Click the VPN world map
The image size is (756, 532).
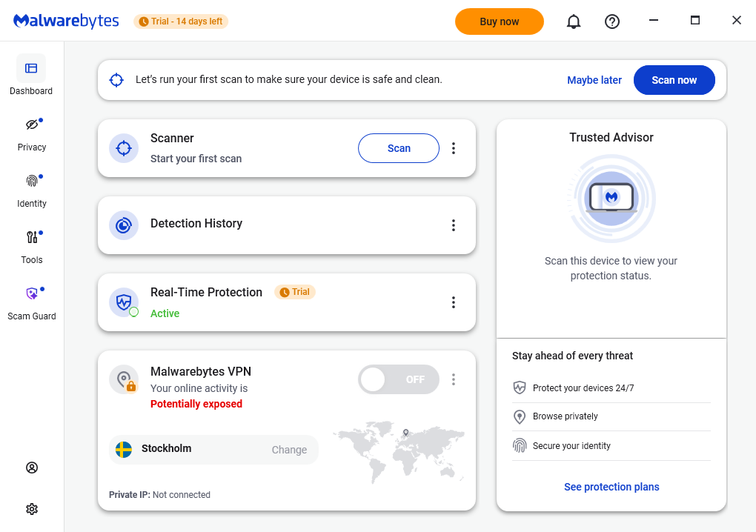point(399,451)
